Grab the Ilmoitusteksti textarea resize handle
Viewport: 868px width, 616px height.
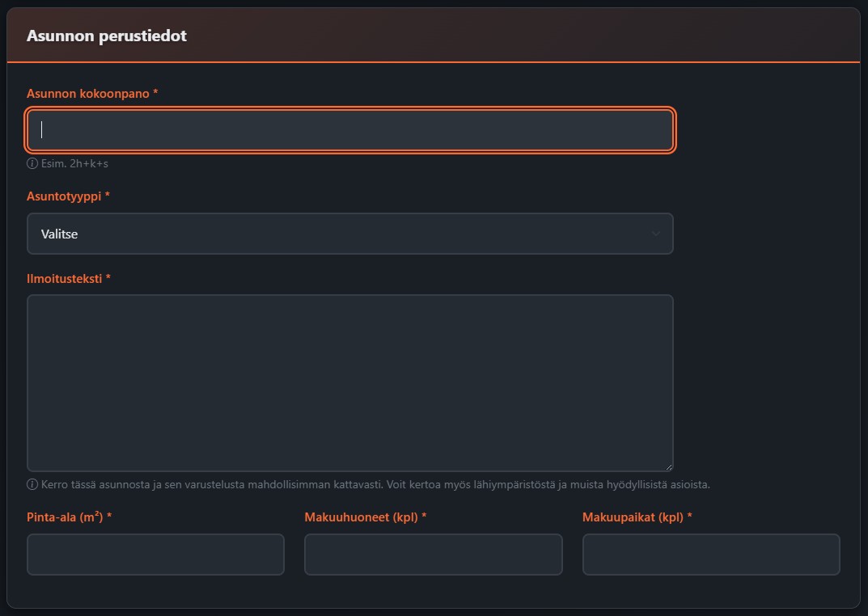coord(668,466)
